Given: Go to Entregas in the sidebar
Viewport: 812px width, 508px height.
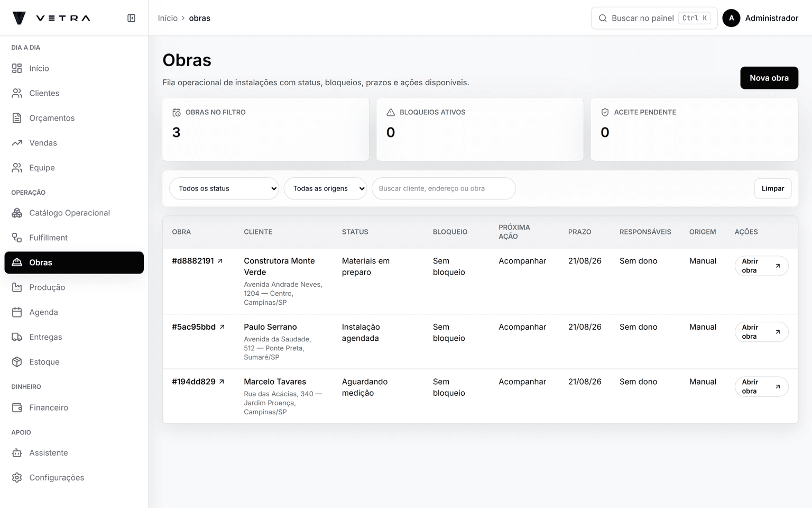Looking at the screenshot, I should (x=74, y=337).
